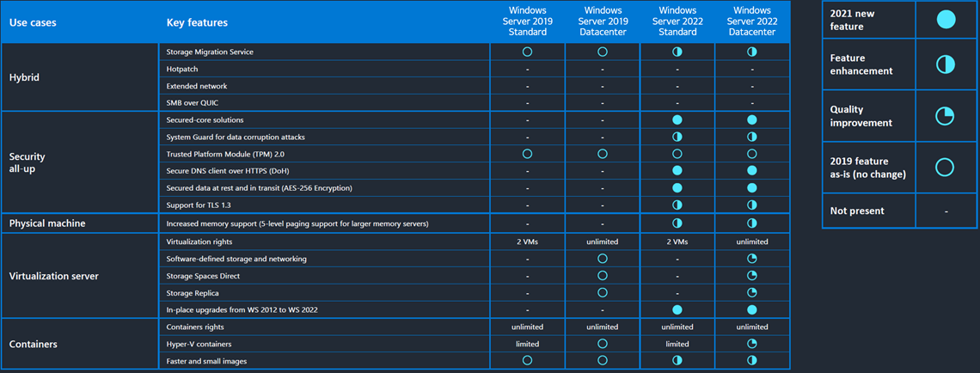Screen dimensions: 980x373
Task: Select Software-defined storage icon under 2022 Datacenter
Action: tap(752, 258)
